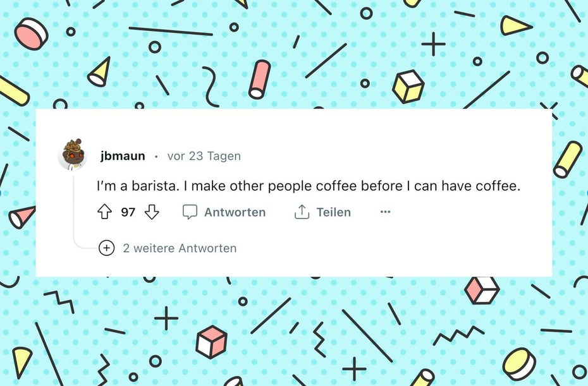
Task: Click the yellow cube above the card
Action: tap(408, 87)
